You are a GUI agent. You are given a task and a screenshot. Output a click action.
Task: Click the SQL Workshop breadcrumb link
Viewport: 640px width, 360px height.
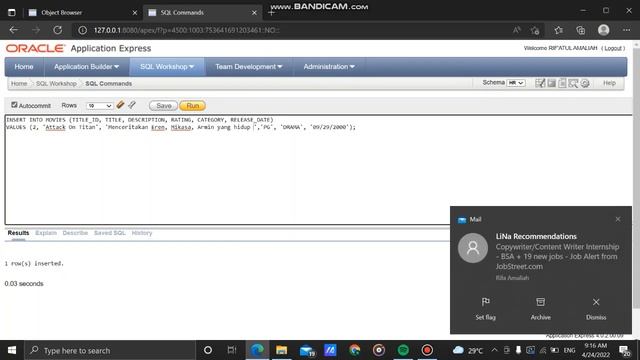56,83
